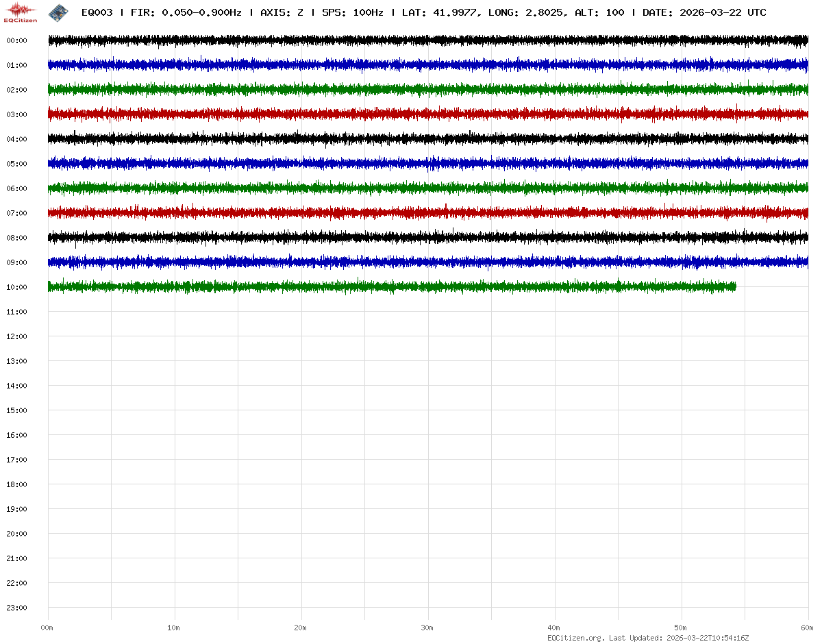
Task: Click the 11:00 empty row label
Action: pos(16,312)
